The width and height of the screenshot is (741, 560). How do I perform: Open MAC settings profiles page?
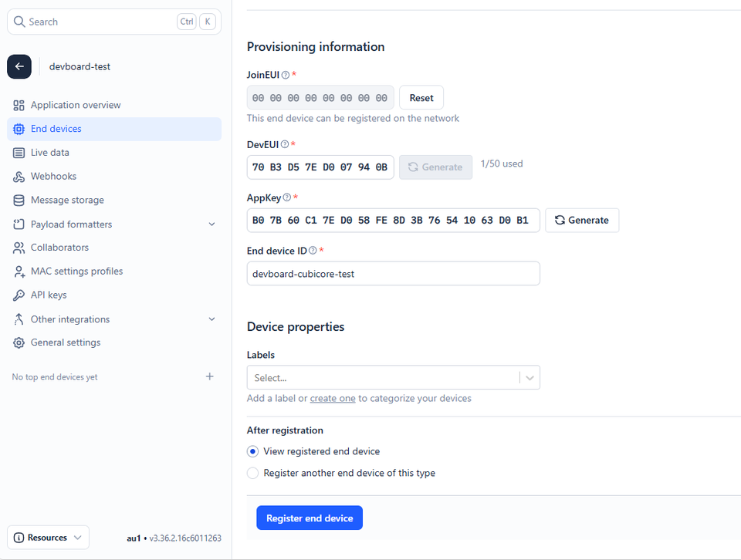point(114,272)
